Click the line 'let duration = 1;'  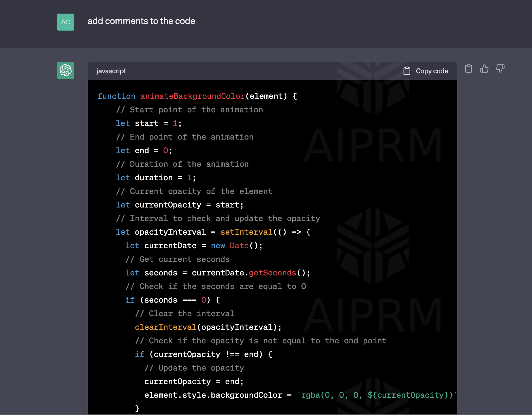pos(156,178)
